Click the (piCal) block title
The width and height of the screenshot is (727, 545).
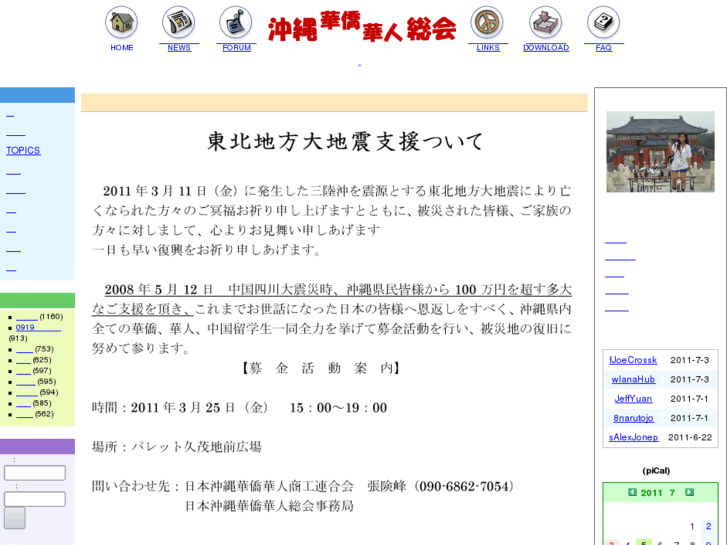(656, 471)
